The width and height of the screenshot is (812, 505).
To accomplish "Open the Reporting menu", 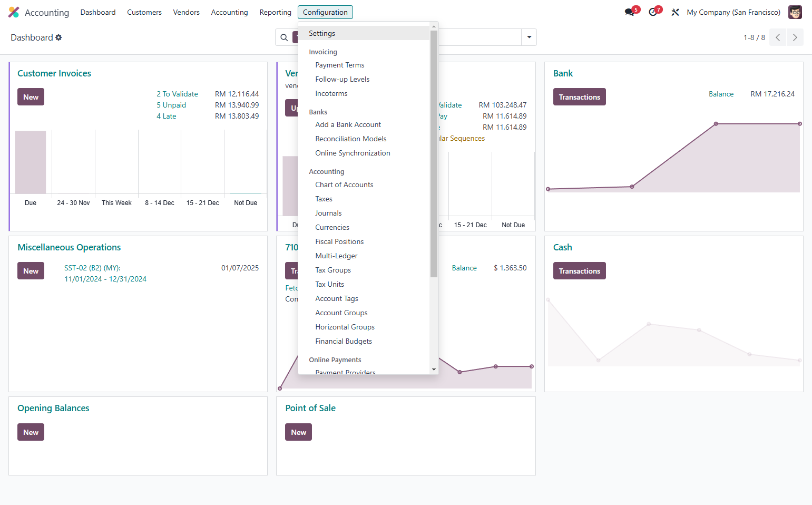I will click(x=275, y=12).
